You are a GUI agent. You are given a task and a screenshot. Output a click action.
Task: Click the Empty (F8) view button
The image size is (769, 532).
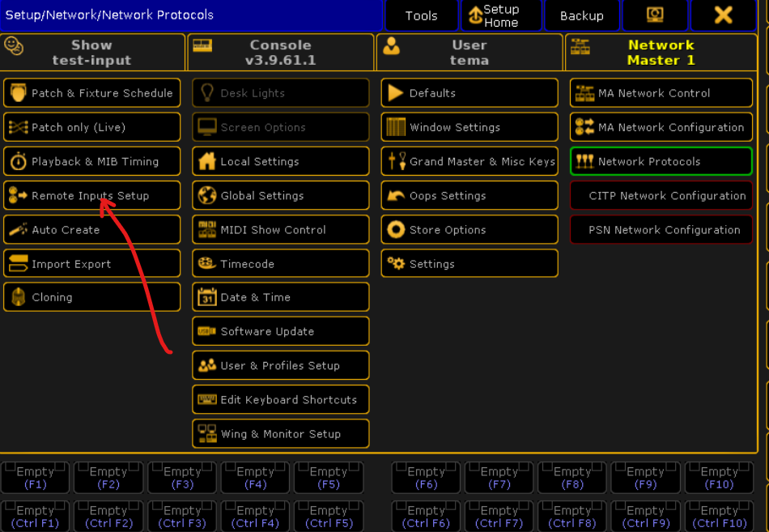pos(571,478)
